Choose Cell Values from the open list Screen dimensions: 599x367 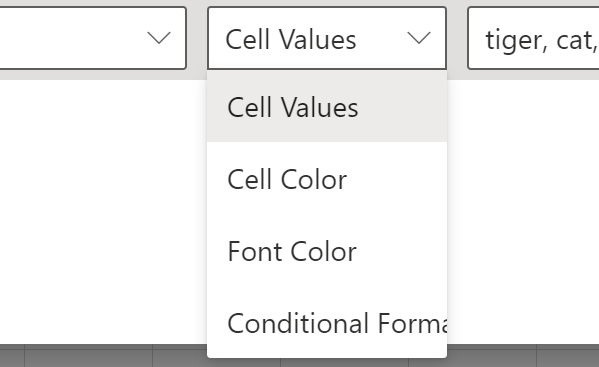click(x=327, y=107)
